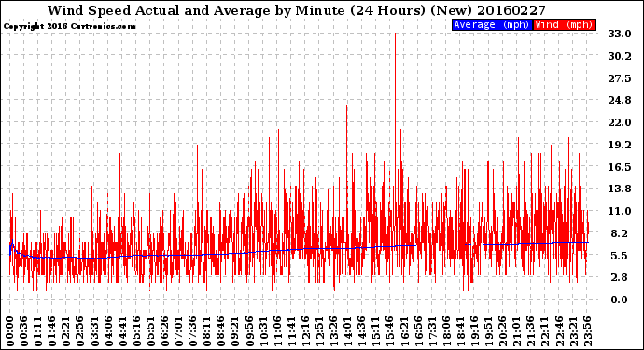The height and width of the screenshot is (350, 644).
Task: Click the 16:56 time axis label
Action: tap(418, 331)
